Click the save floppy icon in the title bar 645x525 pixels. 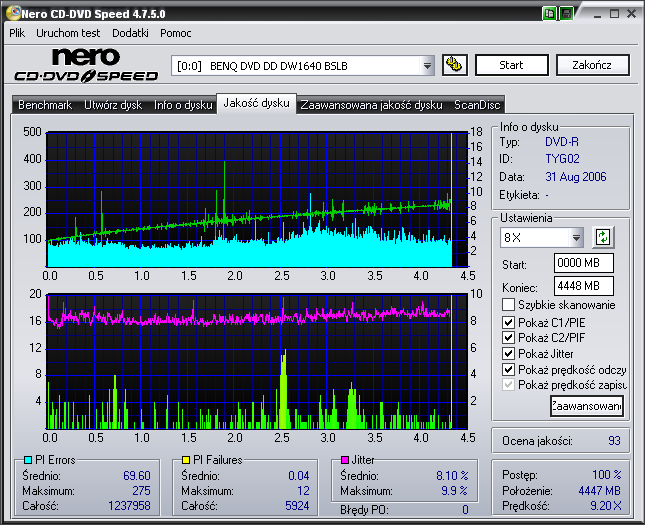(x=566, y=14)
